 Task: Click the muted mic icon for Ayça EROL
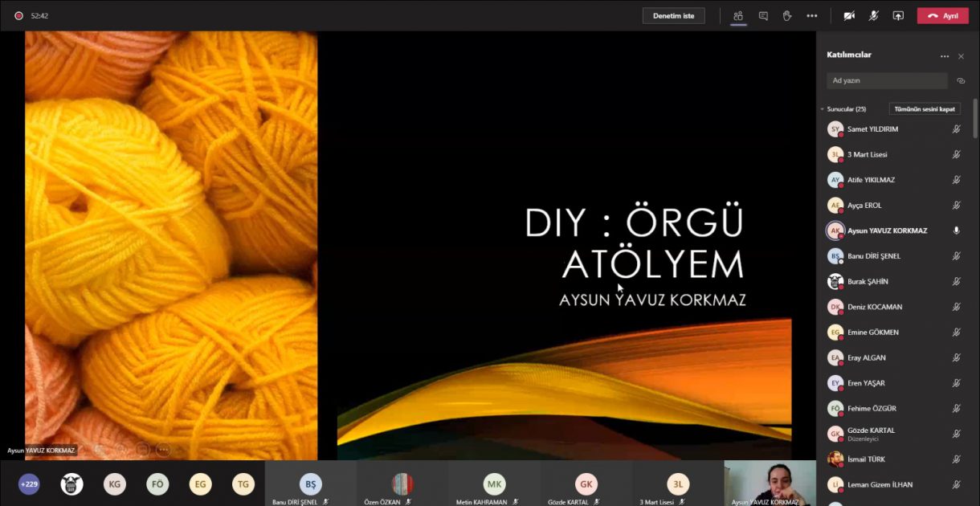tap(956, 205)
